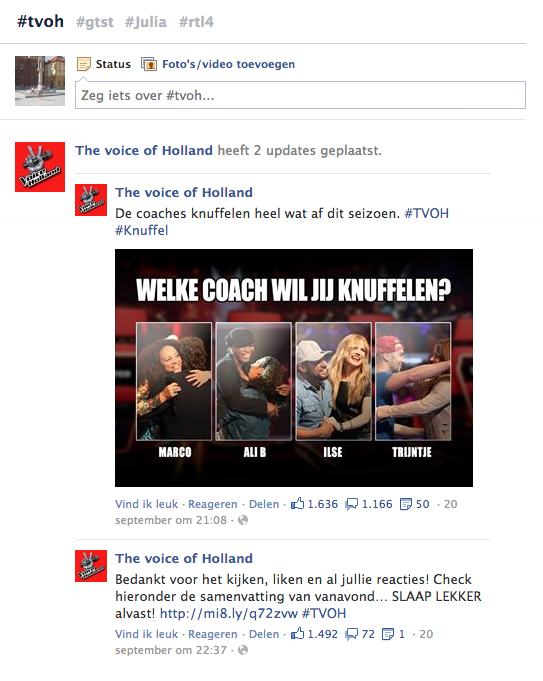Open the #rtl4 hashtag tab
This screenshot has height=681, width=543.
pyautogui.click(x=196, y=22)
